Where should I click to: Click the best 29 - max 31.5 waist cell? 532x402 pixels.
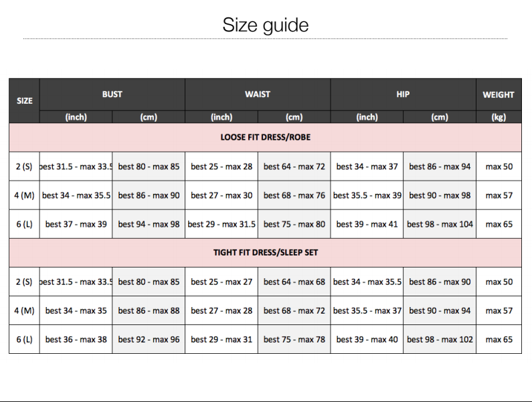(x=221, y=224)
